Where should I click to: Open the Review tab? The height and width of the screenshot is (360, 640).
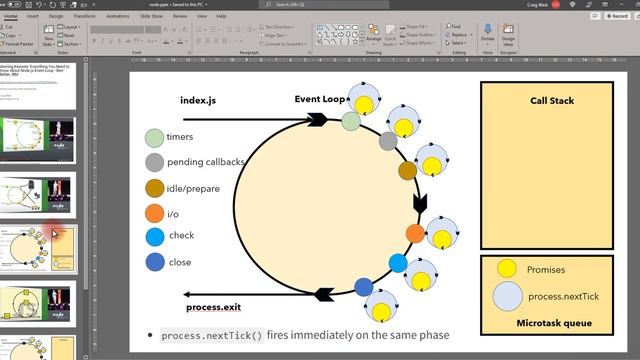tap(180, 16)
